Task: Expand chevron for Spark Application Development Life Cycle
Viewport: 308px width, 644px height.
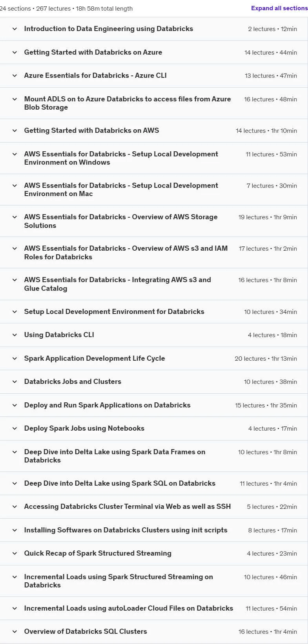Action: coord(15,358)
